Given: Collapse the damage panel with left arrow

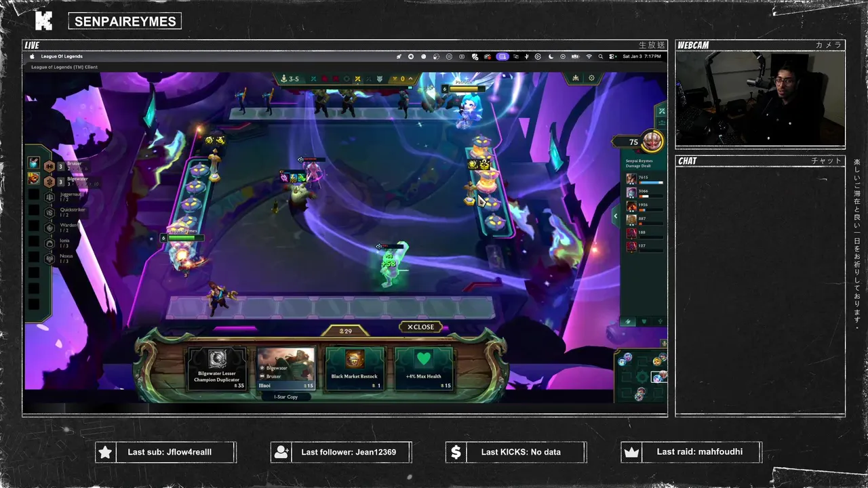Looking at the screenshot, I should 616,216.
